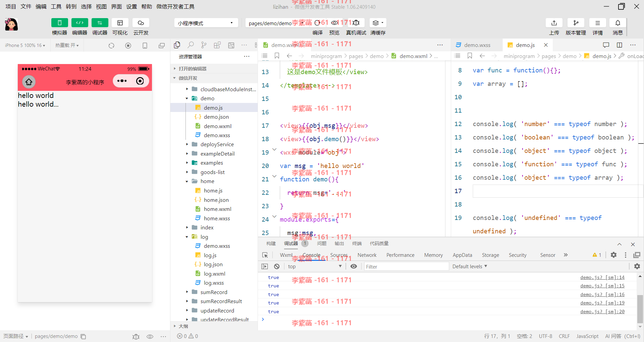Open project Details

tap(598, 23)
